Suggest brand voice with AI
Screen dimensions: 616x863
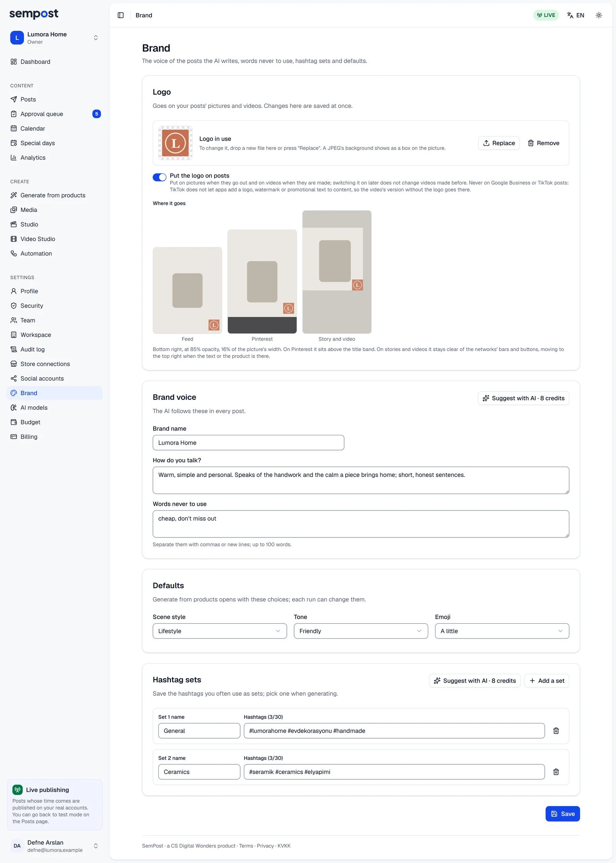pyautogui.click(x=523, y=398)
